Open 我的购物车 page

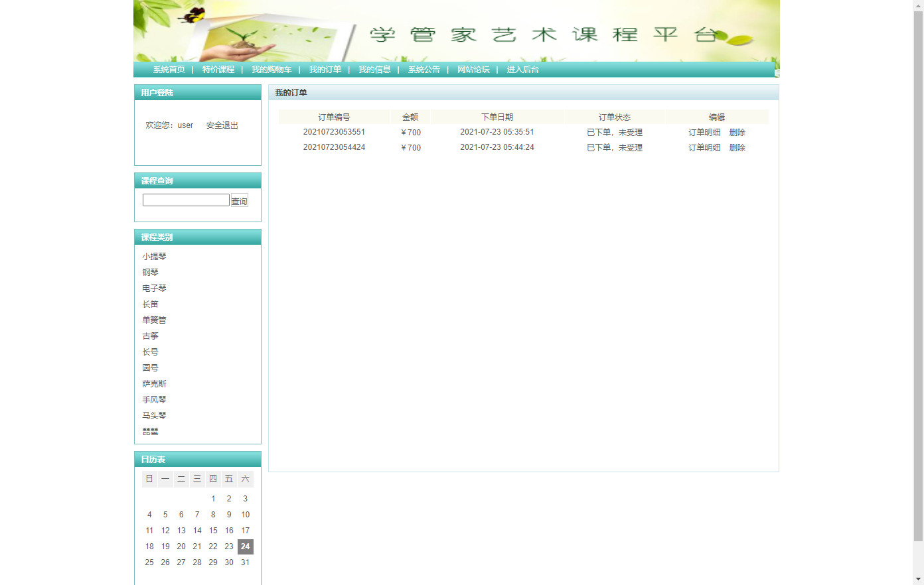coord(271,70)
